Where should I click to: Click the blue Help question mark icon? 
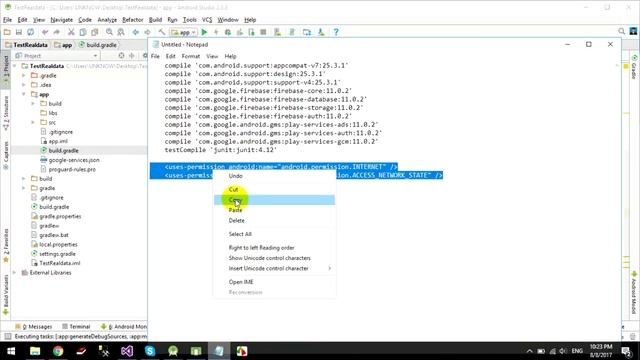tap(336, 32)
